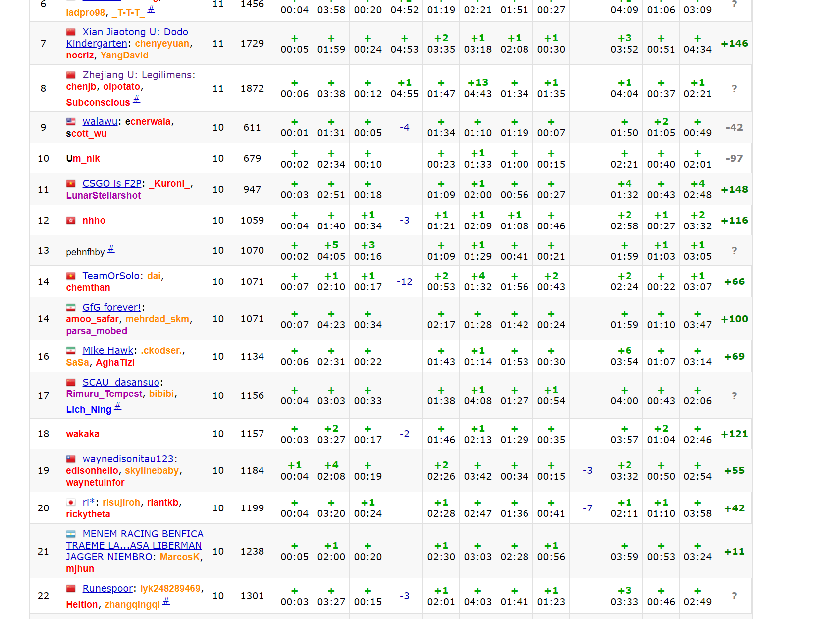Click the flag icon beside ri* team
Viewport: 840px width, 619px height.
point(71,503)
